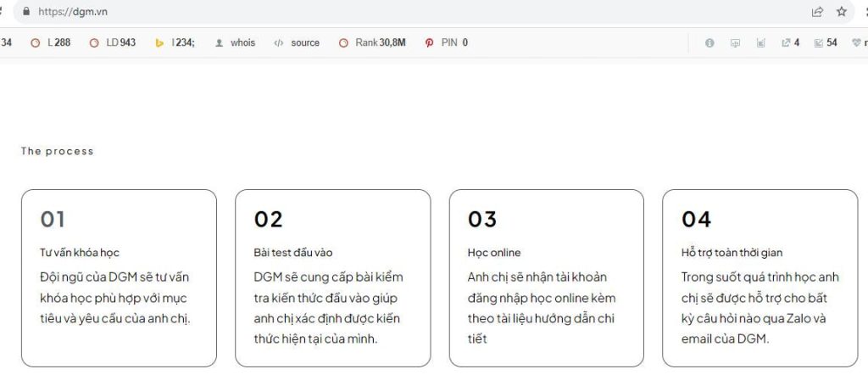The width and height of the screenshot is (868, 386).
Task: Click the circular icon beside LD 943
Action: 94,42
